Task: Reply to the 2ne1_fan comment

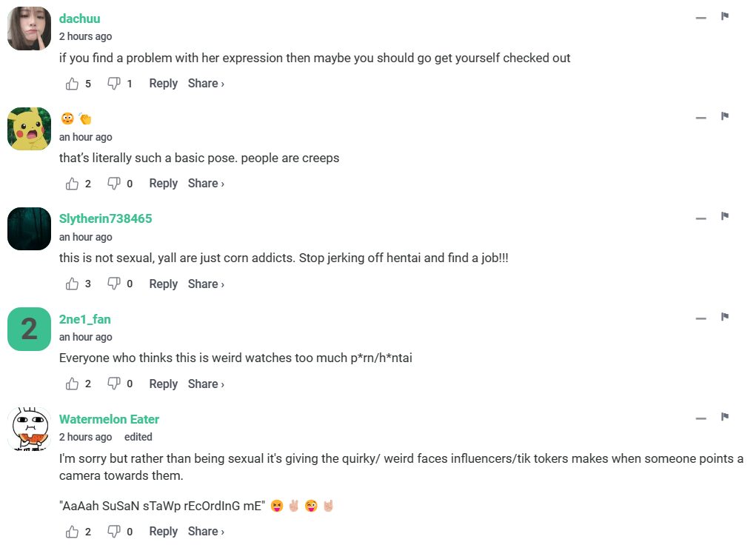Action: (x=163, y=384)
